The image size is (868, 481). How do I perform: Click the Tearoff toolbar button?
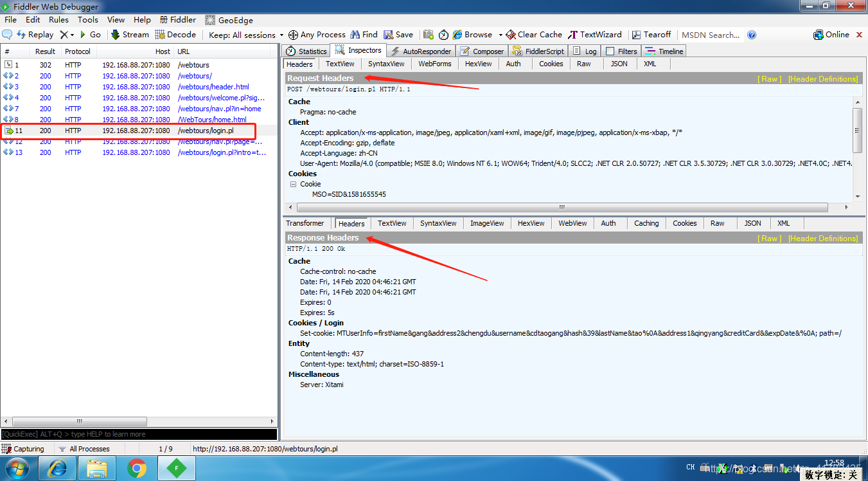click(x=651, y=35)
